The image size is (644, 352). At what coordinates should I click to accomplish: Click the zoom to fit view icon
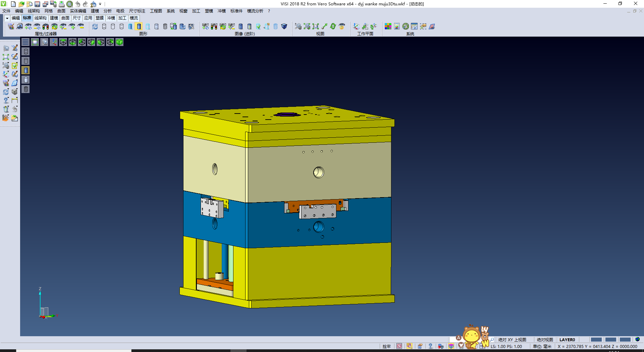[35, 42]
